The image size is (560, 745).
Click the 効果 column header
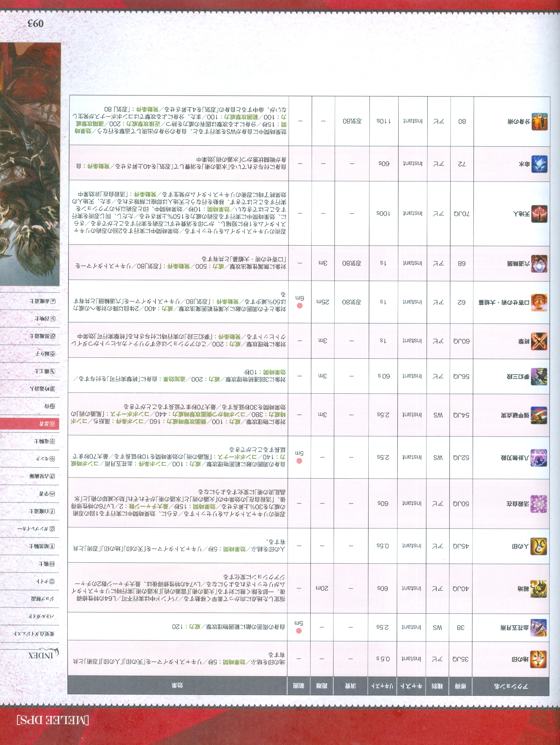(x=177, y=686)
